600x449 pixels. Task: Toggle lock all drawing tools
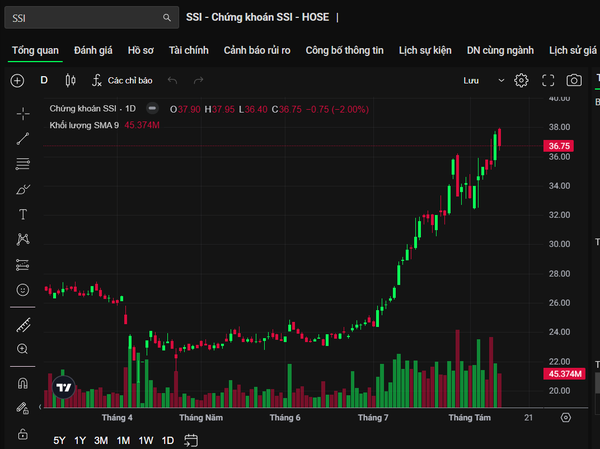pyautogui.click(x=23, y=434)
